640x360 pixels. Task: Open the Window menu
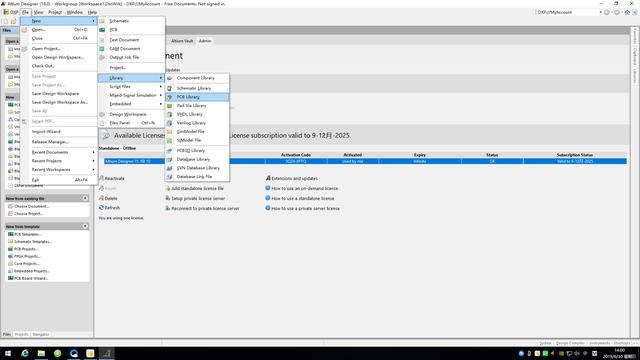coord(75,12)
